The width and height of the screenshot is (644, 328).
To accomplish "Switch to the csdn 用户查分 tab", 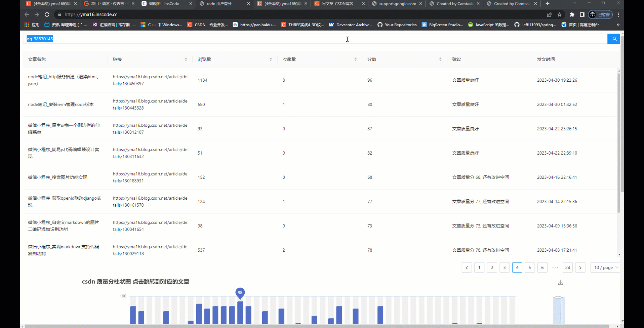I will click(220, 4).
